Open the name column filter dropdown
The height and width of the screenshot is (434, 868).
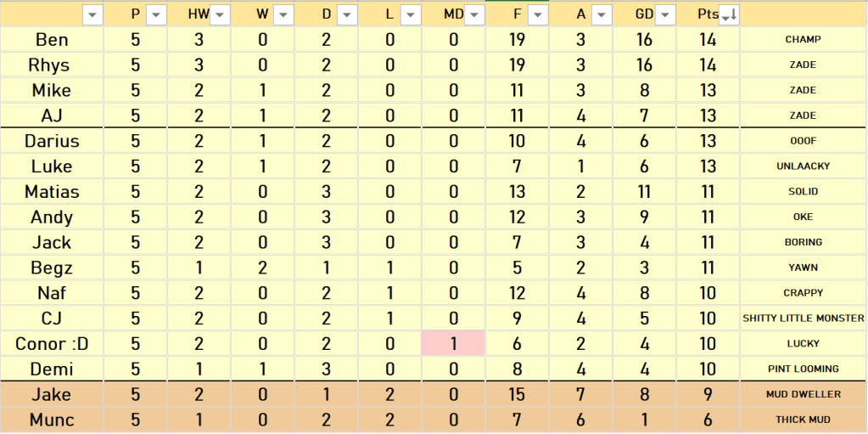pyautogui.click(x=92, y=14)
